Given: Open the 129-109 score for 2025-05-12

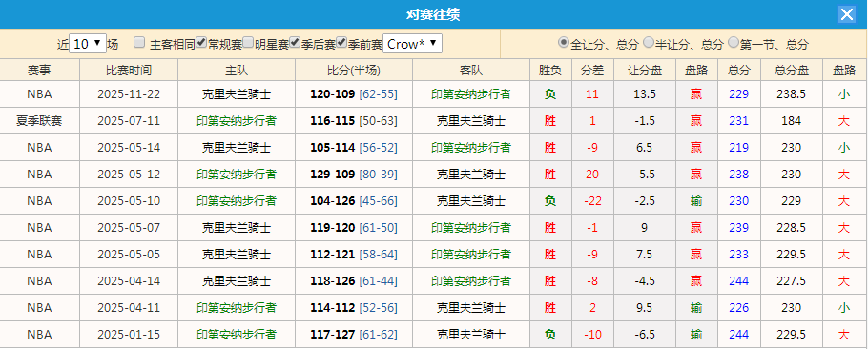Looking at the screenshot, I should (x=332, y=174).
